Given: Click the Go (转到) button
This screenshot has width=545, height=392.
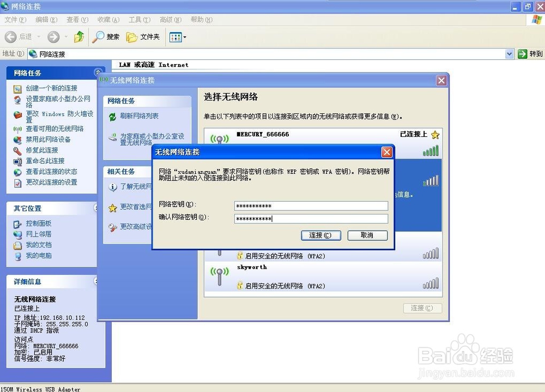Looking at the screenshot, I should pos(530,54).
